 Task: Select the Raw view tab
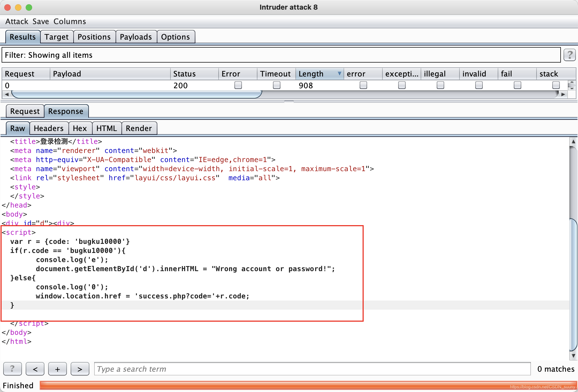[18, 128]
